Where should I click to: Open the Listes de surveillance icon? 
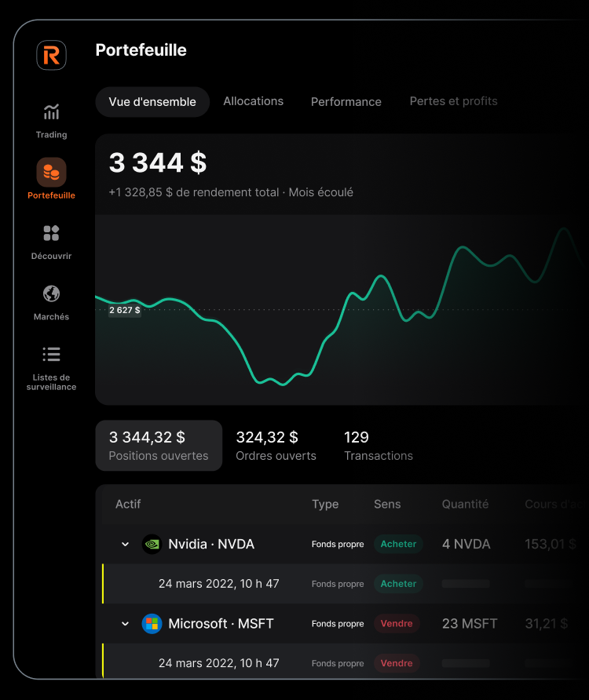pos(51,355)
